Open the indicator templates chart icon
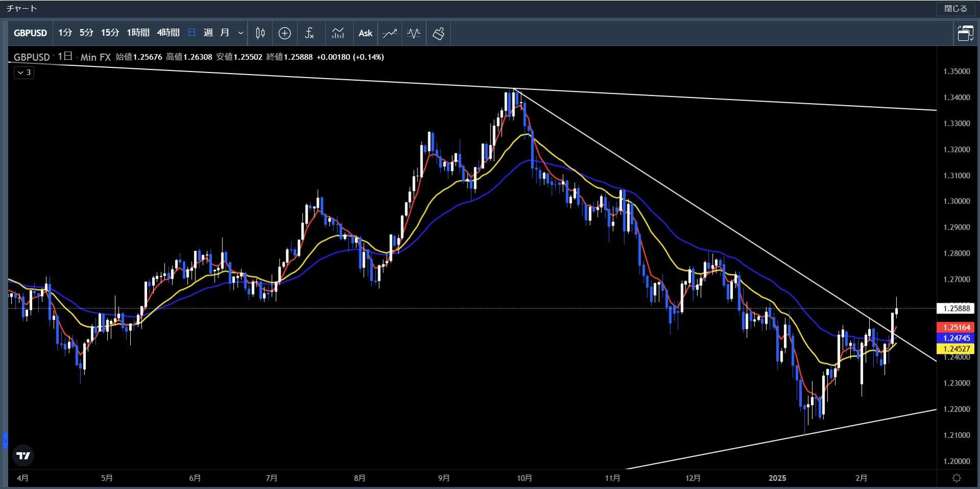This screenshot has width=980, height=489. click(338, 33)
